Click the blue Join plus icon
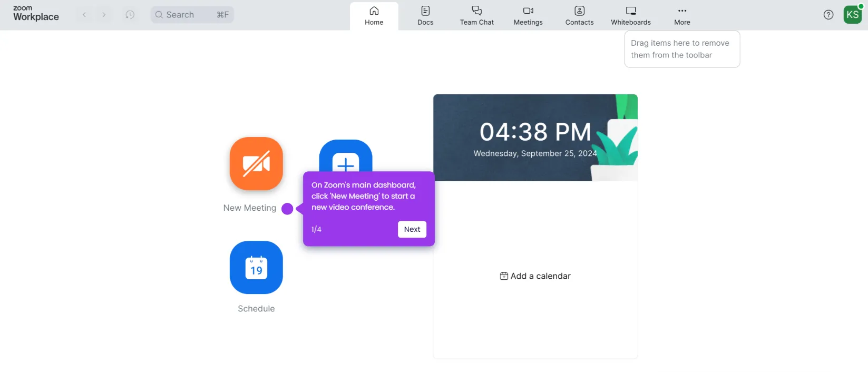This screenshot has height=372, width=868. [346, 156]
